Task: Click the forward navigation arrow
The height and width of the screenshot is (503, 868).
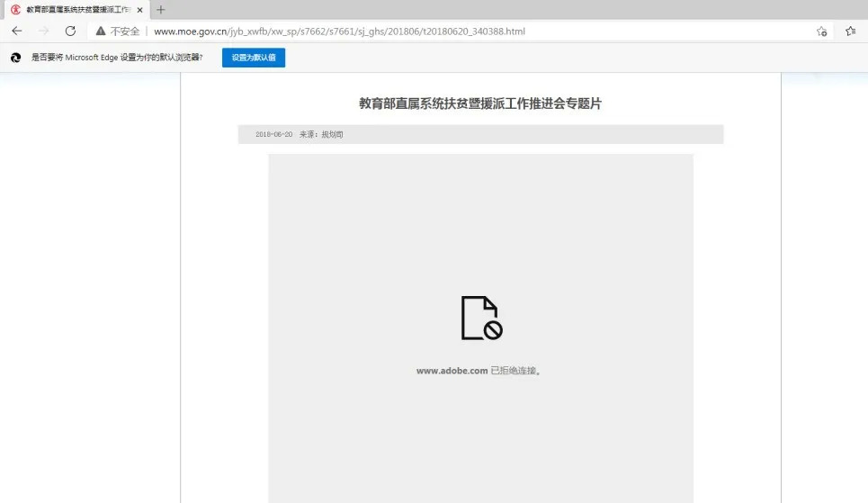Action: pos(43,31)
